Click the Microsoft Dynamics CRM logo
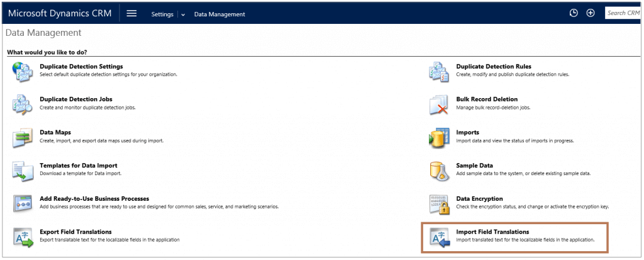 [x=60, y=13]
